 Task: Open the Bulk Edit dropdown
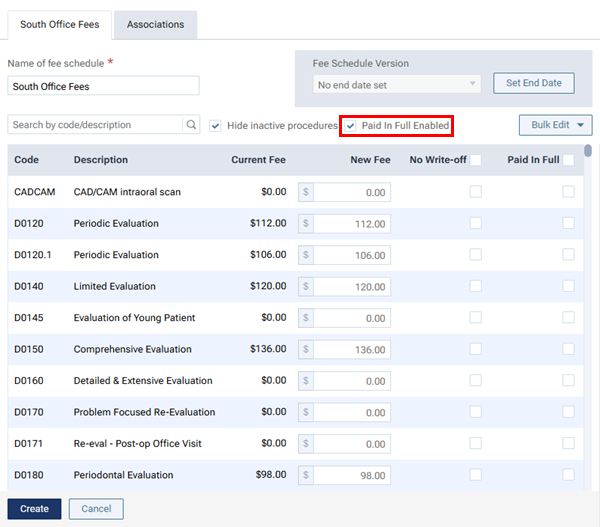(x=555, y=125)
